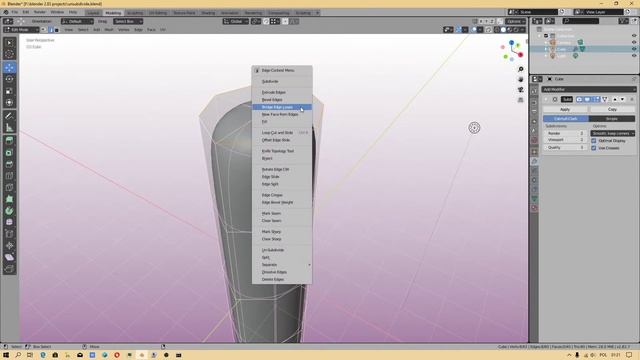Screen dimensions: 640x360
Task: Open the File menu
Action: click(15, 12)
